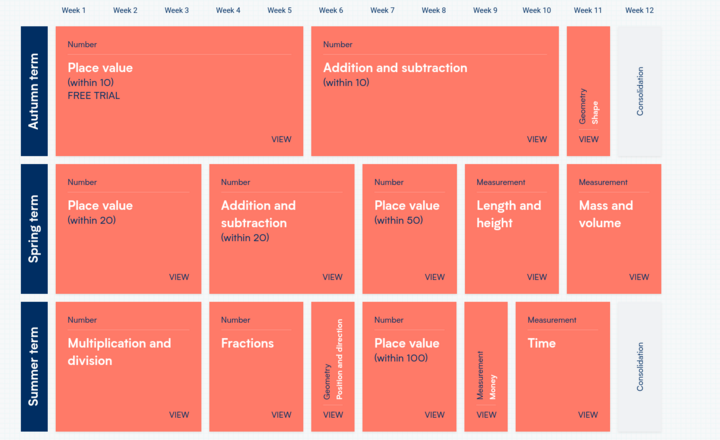Click VIEW under Position and direction
Viewport: 720px width, 440px height.
coord(332,414)
